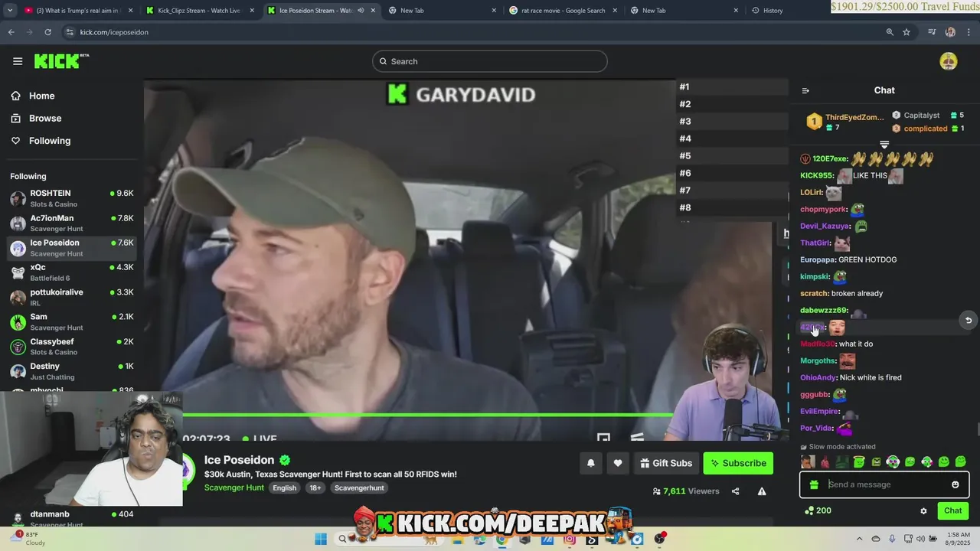The image size is (980, 551).
Task: Click the green Subscribe button
Action: 738,463
